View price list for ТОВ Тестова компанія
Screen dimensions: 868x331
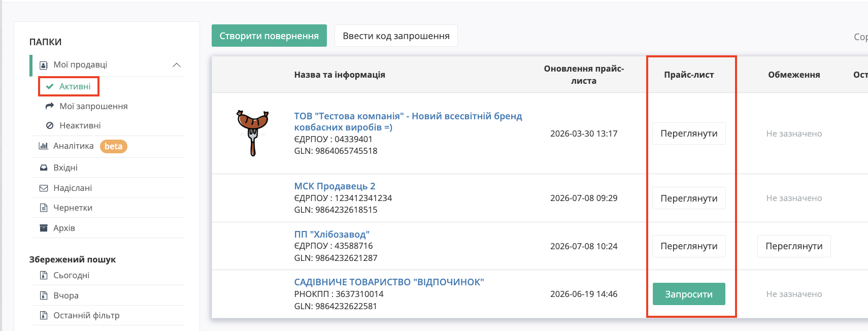pos(689,134)
